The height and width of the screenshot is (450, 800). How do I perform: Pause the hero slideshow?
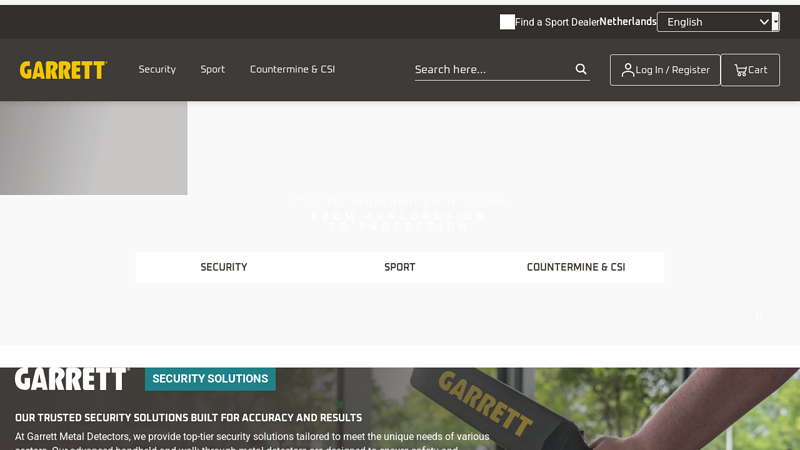[759, 317]
